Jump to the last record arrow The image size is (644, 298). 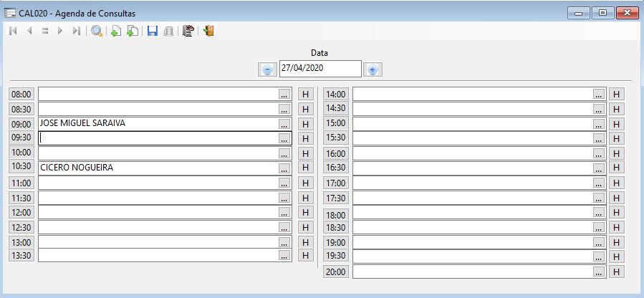(76, 31)
